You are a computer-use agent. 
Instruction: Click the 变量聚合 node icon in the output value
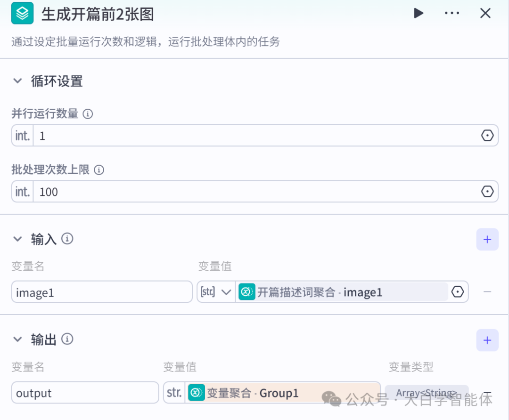click(196, 392)
